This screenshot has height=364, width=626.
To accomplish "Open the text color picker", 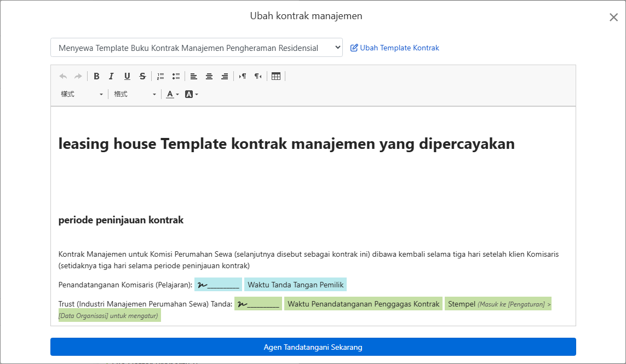I will [173, 94].
